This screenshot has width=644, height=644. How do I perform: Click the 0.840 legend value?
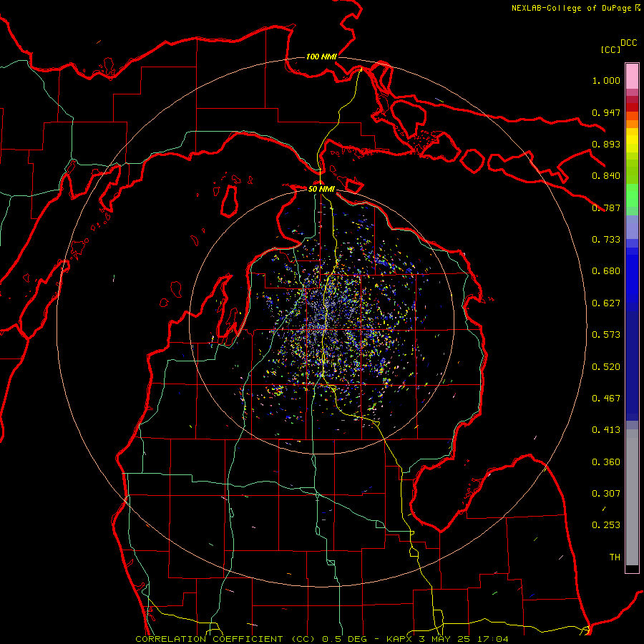point(606,176)
